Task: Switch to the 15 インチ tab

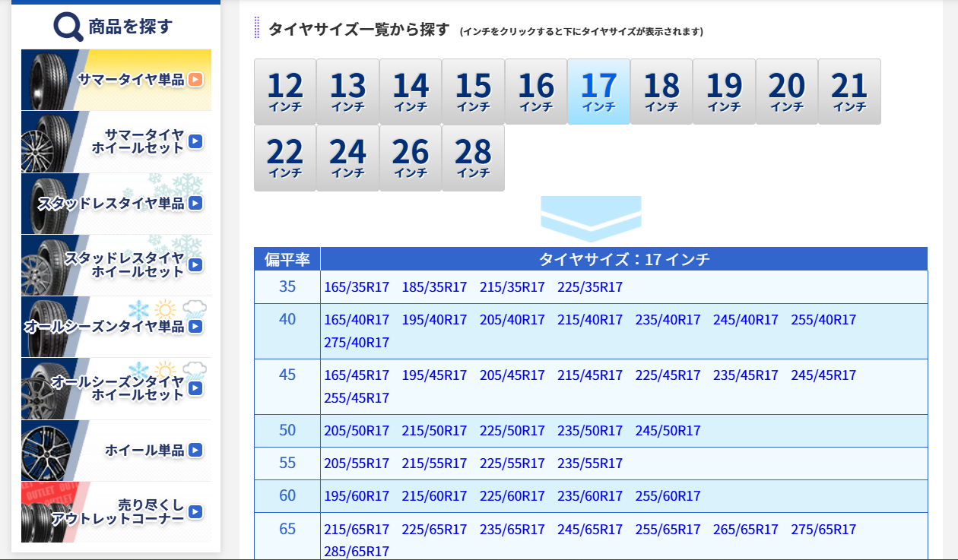Action: tap(473, 91)
